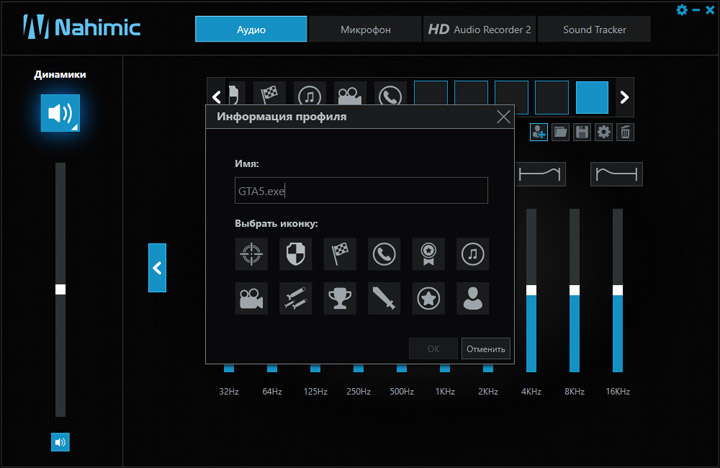The height and width of the screenshot is (468, 720).
Task: Collapse equalizer panel with blue left chevron
Action: click(157, 268)
